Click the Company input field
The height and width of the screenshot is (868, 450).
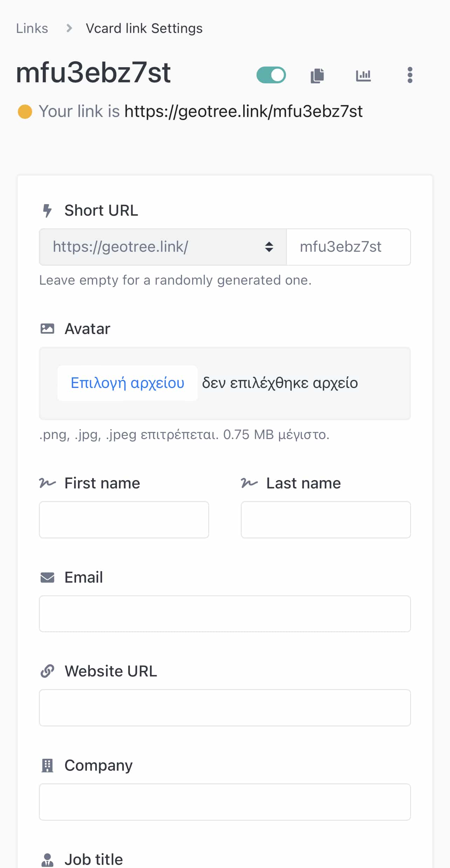click(x=225, y=802)
